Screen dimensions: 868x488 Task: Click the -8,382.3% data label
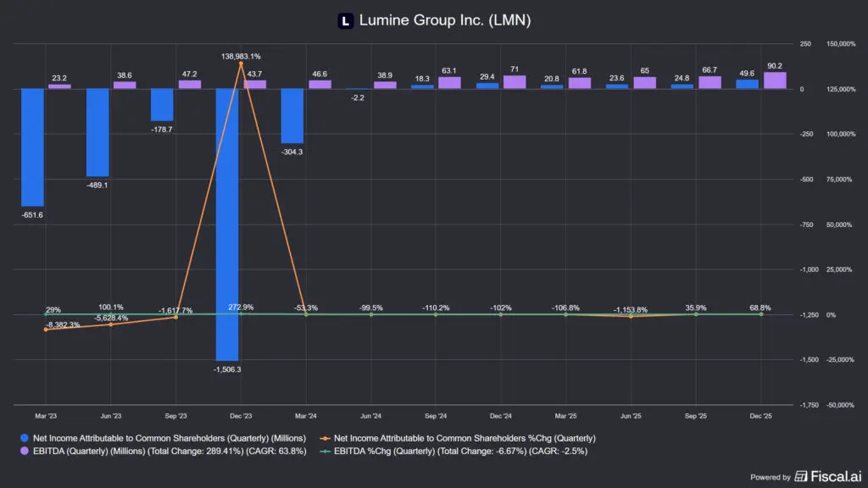pos(63,324)
